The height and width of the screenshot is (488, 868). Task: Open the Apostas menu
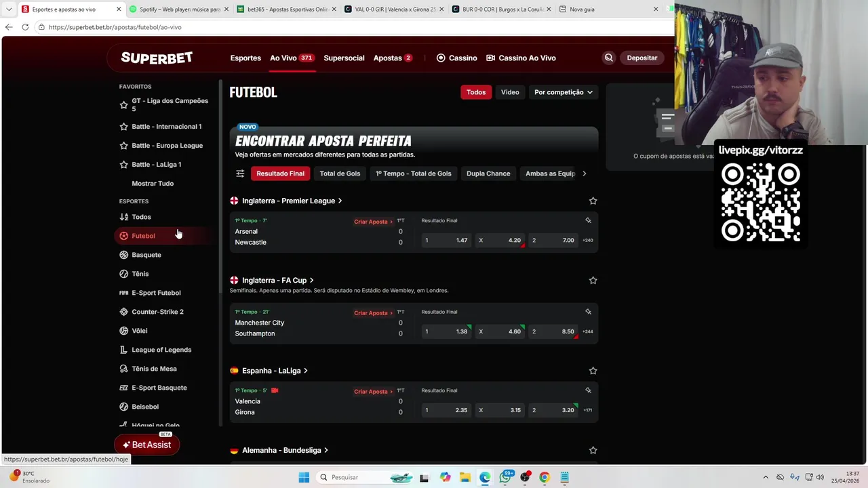(x=393, y=58)
